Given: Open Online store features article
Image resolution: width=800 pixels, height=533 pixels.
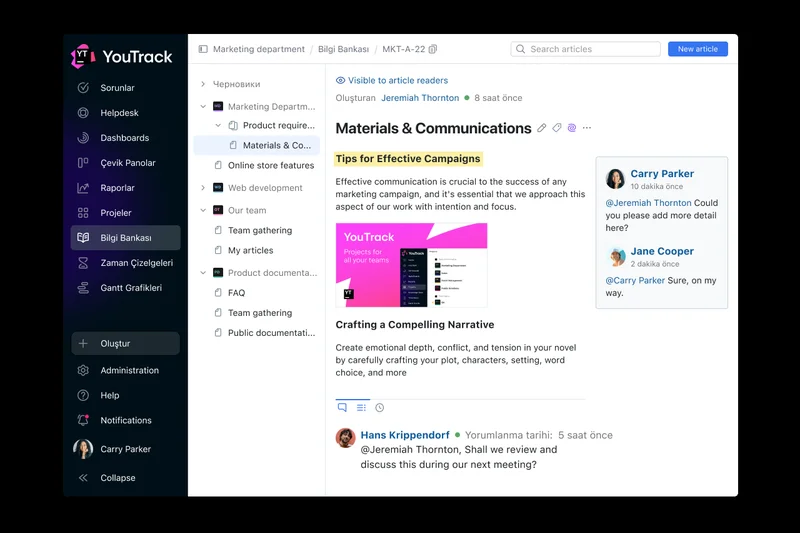Looking at the screenshot, I should point(271,165).
